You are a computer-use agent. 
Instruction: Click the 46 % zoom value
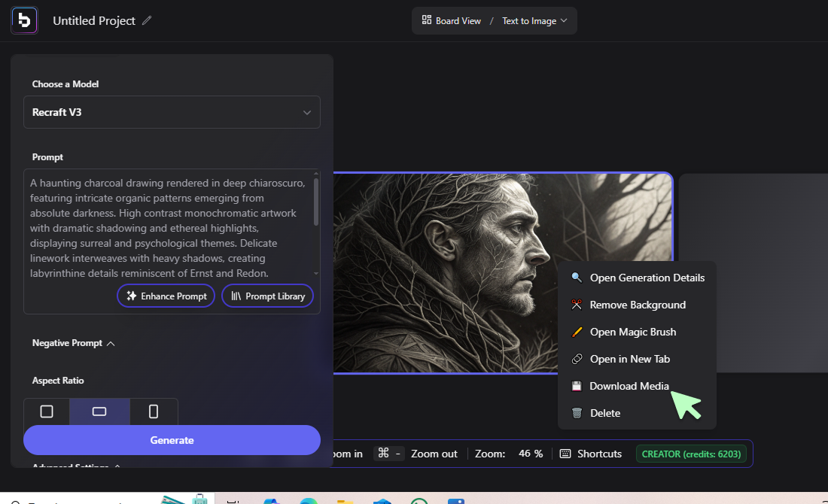pyautogui.click(x=530, y=454)
